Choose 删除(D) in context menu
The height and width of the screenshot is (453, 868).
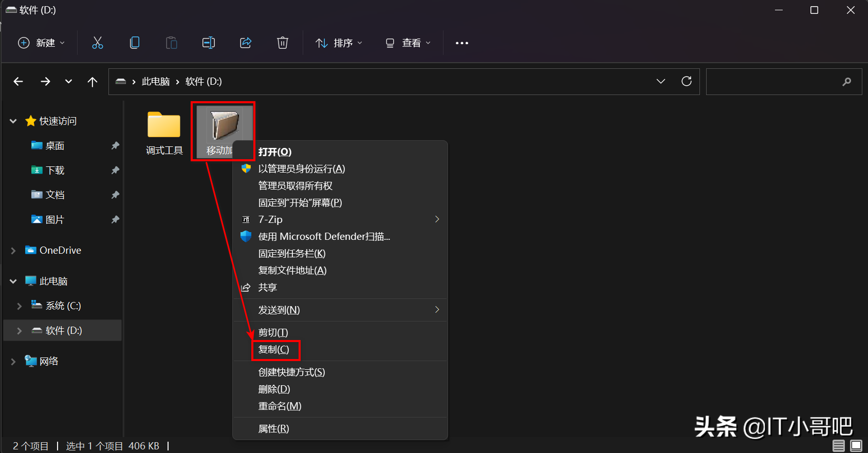coord(340,389)
